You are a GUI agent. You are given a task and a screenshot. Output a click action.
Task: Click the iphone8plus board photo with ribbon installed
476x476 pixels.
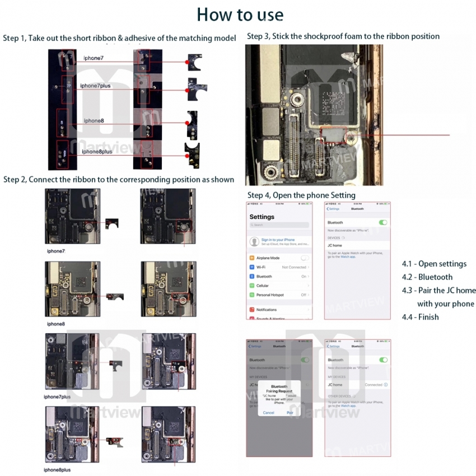169,435
